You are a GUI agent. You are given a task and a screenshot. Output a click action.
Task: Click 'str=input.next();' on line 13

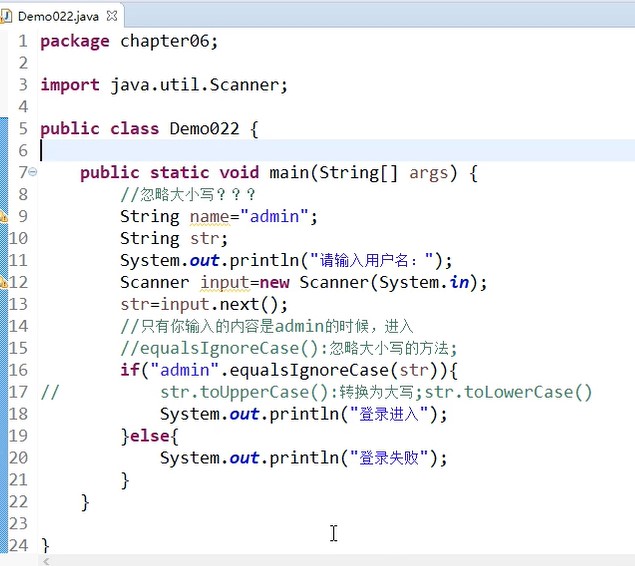click(x=204, y=304)
